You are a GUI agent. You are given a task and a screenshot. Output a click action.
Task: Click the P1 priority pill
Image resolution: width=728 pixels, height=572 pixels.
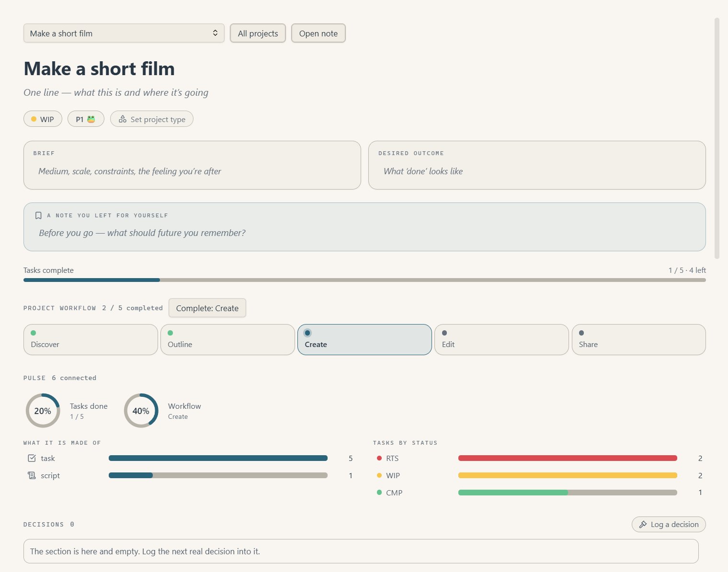(x=86, y=119)
